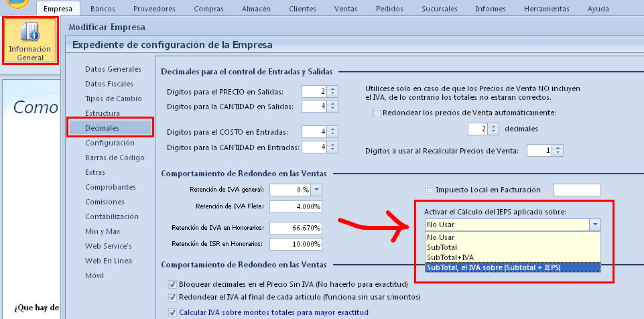Open the Información General icon button
Image resolution: width=644 pixels, height=319 pixels.
click(30, 40)
